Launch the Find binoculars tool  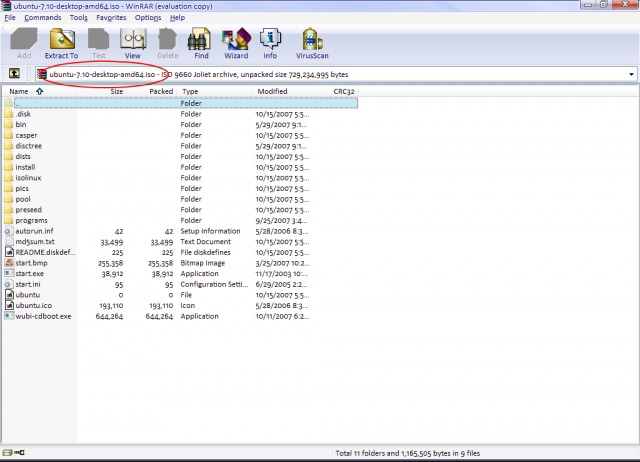[201, 44]
